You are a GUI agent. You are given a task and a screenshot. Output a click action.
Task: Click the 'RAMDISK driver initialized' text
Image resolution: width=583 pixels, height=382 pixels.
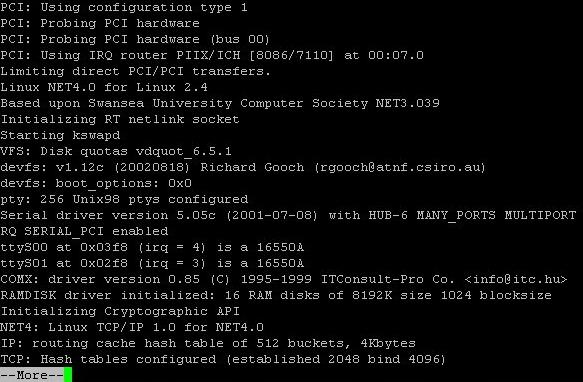(108, 295)
